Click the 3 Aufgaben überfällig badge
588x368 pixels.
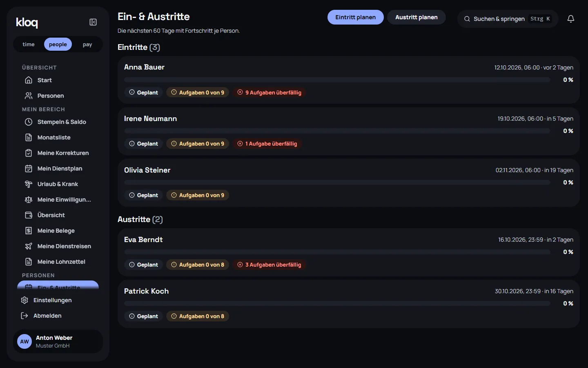tap(269, 265)
